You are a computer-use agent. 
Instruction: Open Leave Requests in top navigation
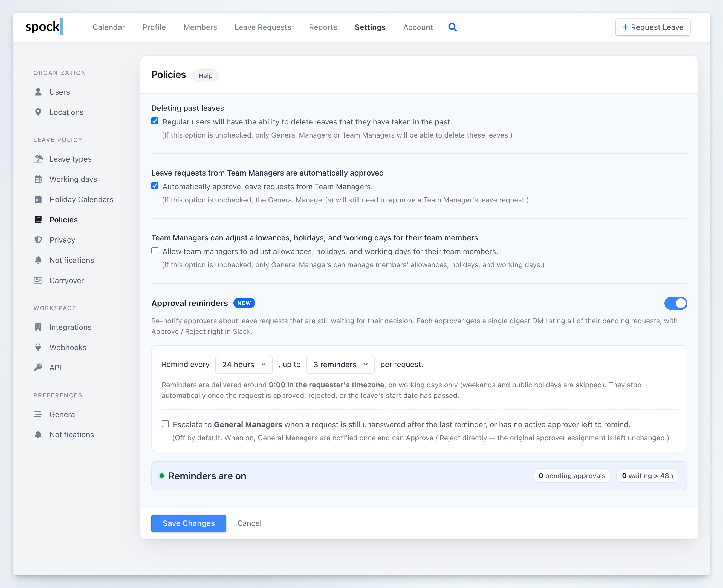tap(263, 27)
